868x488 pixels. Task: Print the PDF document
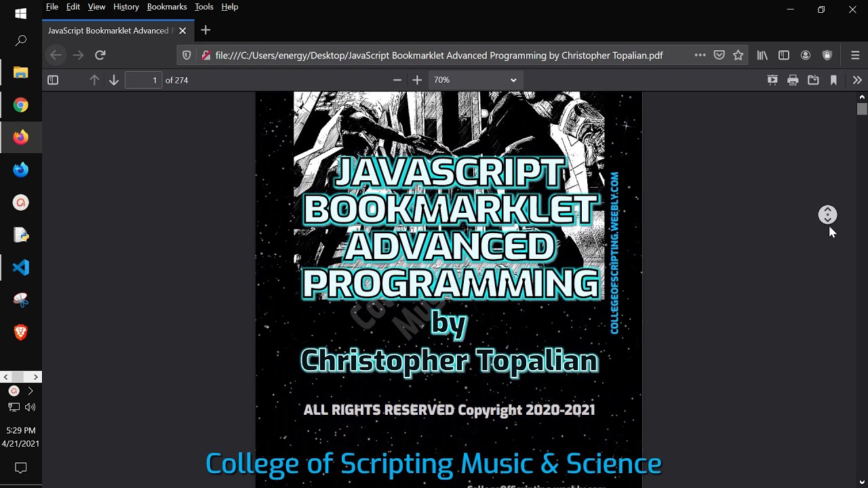pos(793,80)
